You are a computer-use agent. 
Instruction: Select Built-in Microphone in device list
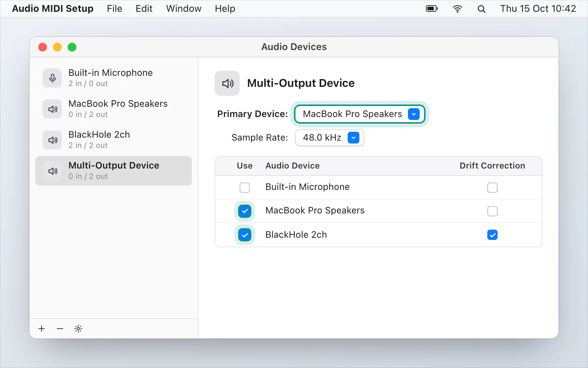tap(114, 78)
